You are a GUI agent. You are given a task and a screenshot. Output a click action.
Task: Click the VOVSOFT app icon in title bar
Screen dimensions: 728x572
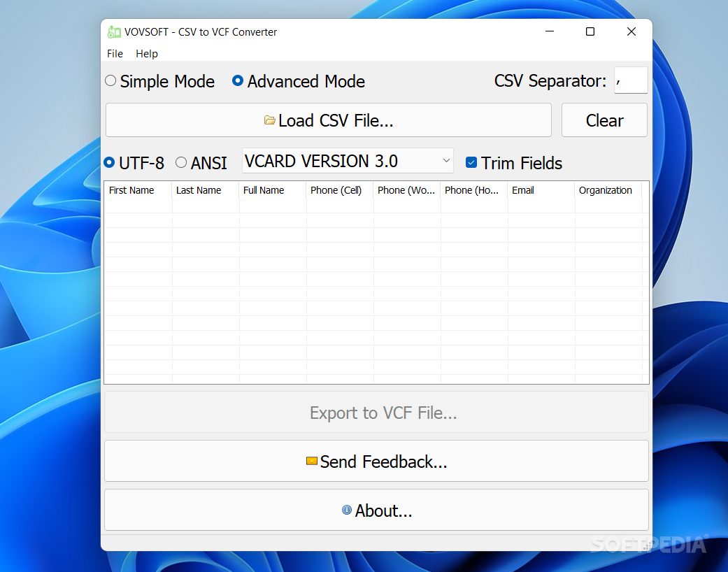click(114, 32)
